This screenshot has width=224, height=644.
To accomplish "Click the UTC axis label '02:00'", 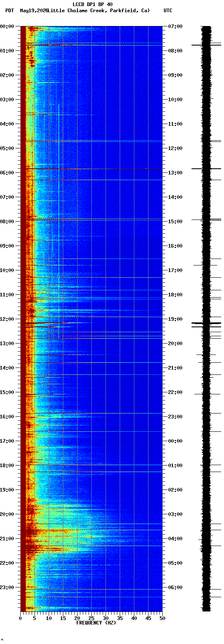I will (x=175, y=490).
